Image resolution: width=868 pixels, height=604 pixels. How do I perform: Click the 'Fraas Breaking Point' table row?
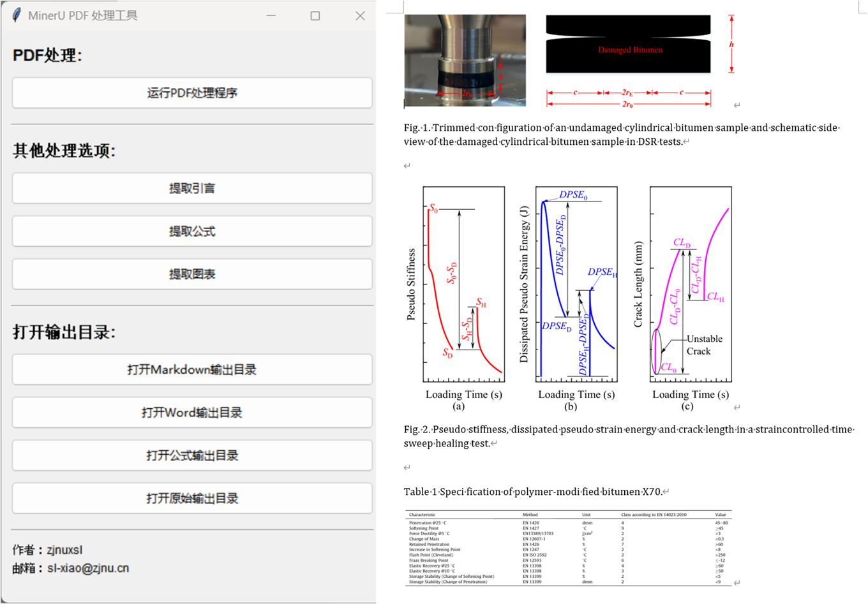pos(568,561)
